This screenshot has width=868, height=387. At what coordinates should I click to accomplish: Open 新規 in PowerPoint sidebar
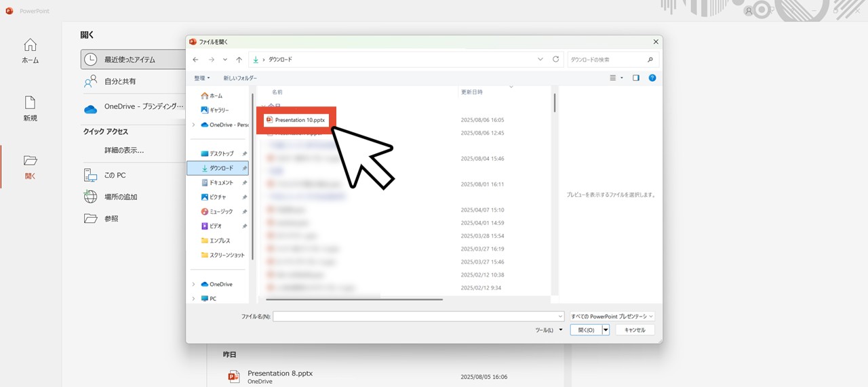point(31,108)
